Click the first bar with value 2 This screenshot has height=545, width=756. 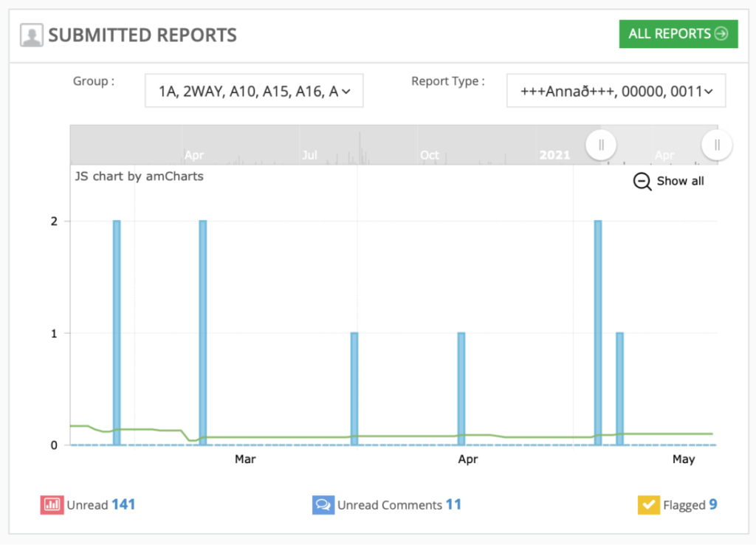(x=117, y=332)
